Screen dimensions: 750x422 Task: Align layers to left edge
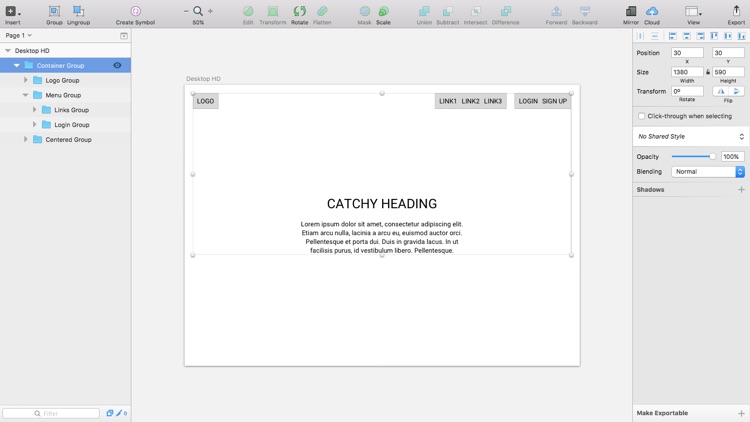tap(673, 36)
